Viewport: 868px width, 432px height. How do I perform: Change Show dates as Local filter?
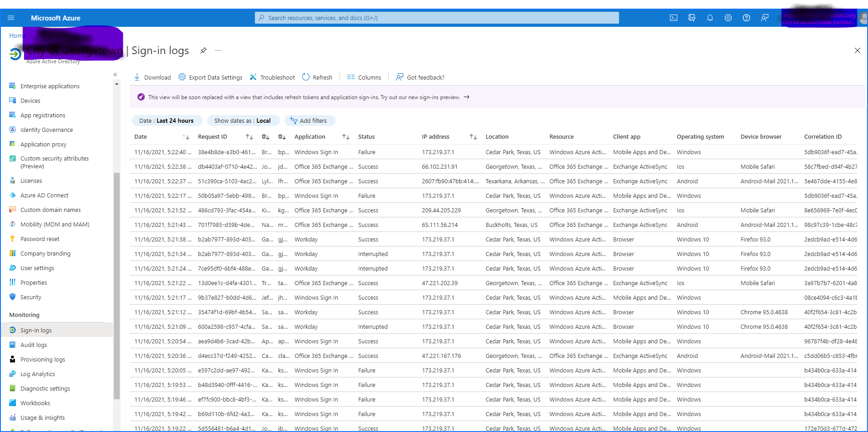(243, 121)
